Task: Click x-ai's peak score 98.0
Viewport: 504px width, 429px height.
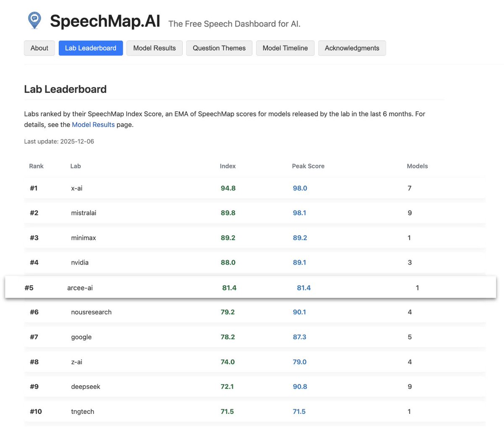Action: coord(300,188)
